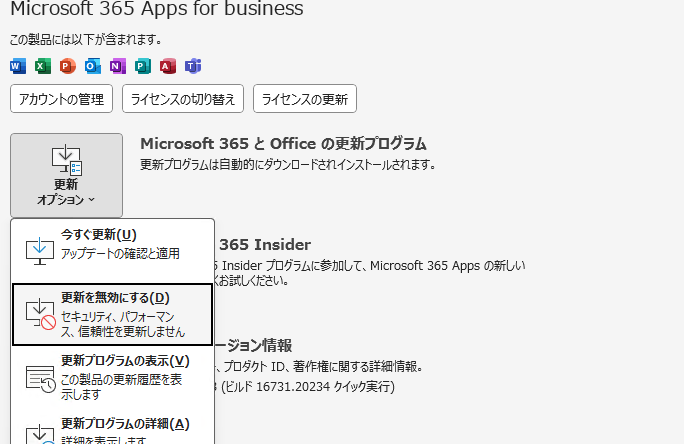Click the 今すぐ更新 monitor arrow icon

pos(40,251)
